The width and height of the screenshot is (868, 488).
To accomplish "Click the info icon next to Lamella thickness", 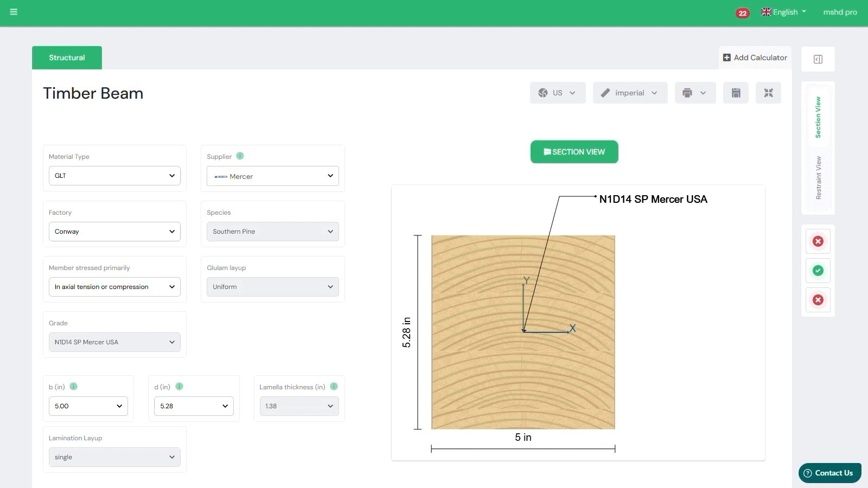I will 334,387.
